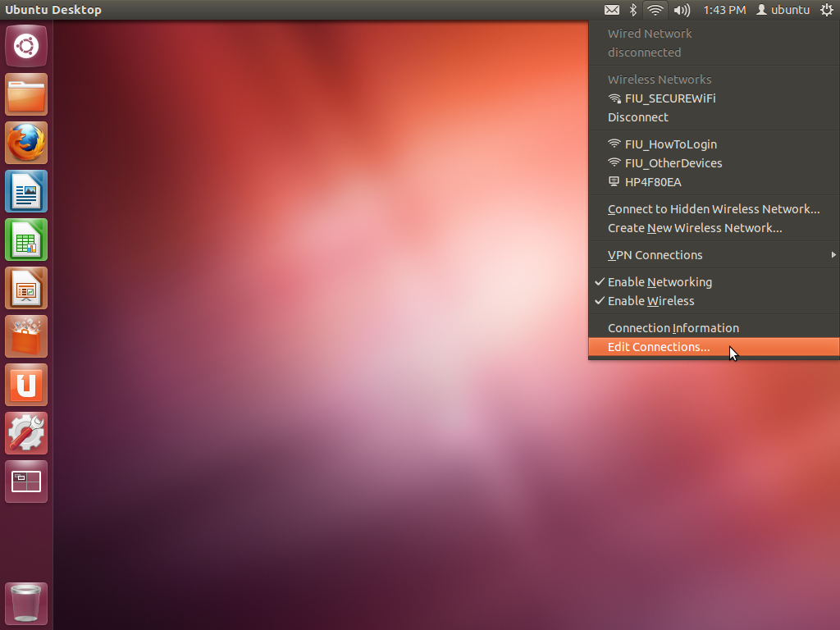The image size is (840, 630).
Task: Open the Trash icon in launcher
Action: pos(26,604)
